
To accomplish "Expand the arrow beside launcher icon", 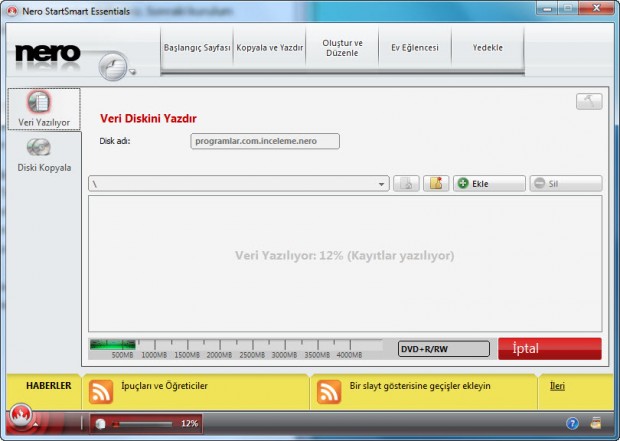I will coord(132,72).
